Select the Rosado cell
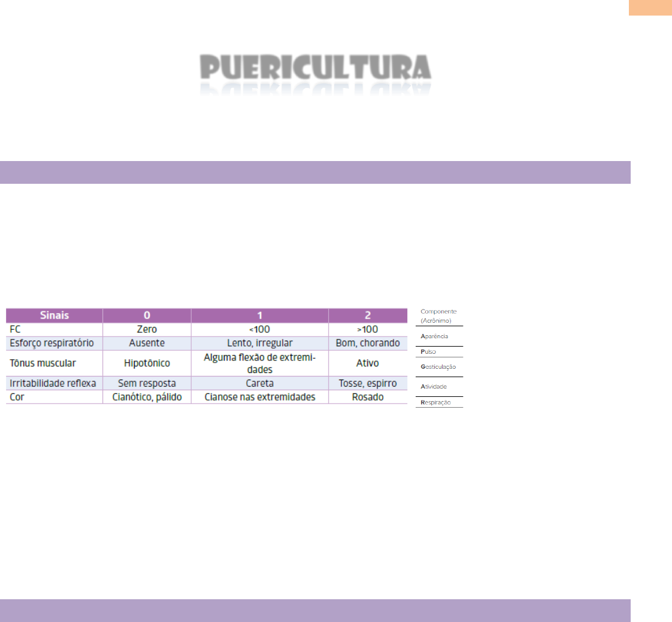The image size is (672, 622). pyautogui.click(x=368, y=397)
